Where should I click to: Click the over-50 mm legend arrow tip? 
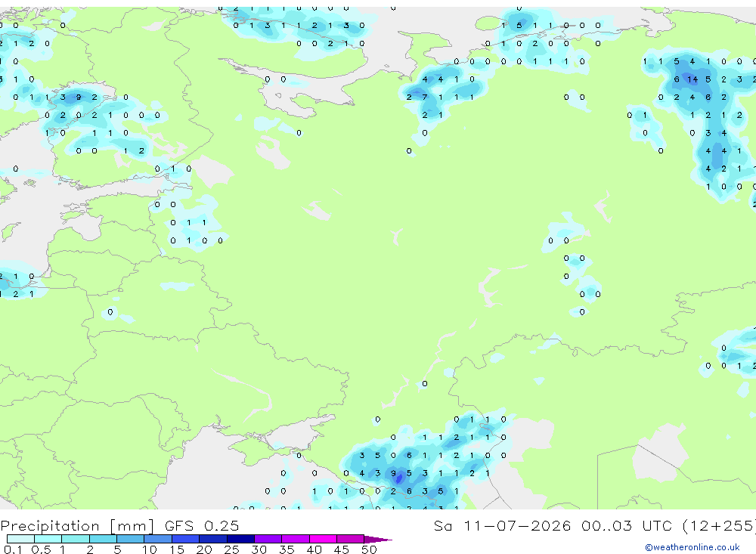click(x=378, y=540)
